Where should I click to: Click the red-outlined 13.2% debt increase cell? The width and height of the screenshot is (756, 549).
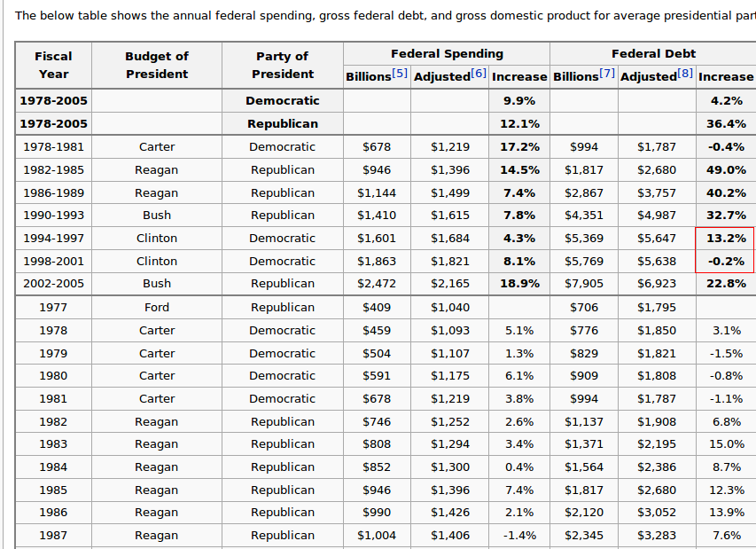click(x=726, y=239)
